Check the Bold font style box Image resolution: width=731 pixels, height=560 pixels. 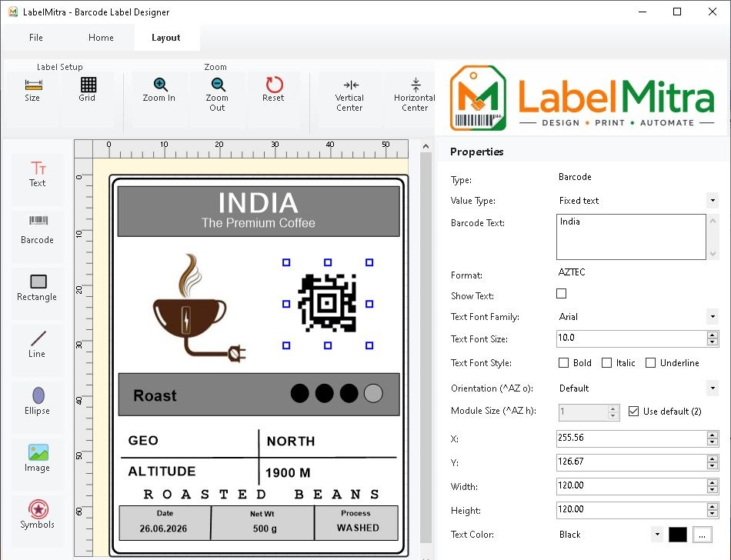coord(563,363)
